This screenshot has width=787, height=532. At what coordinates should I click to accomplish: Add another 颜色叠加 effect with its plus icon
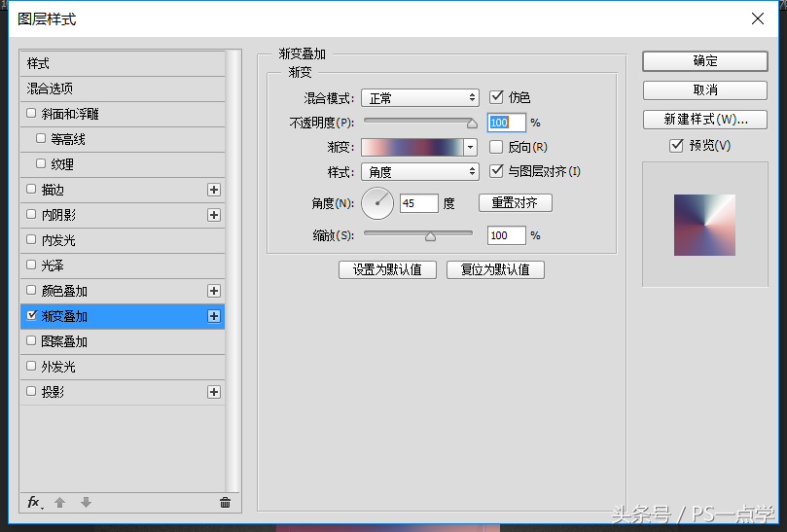click(x=214, y=291)
